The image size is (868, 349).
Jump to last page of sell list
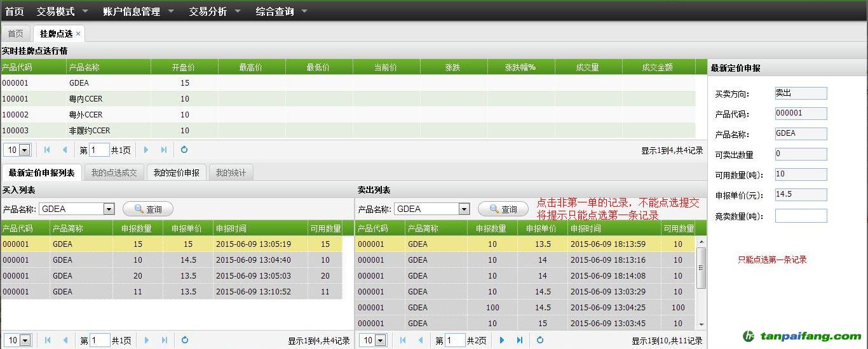tap(520, 341)
